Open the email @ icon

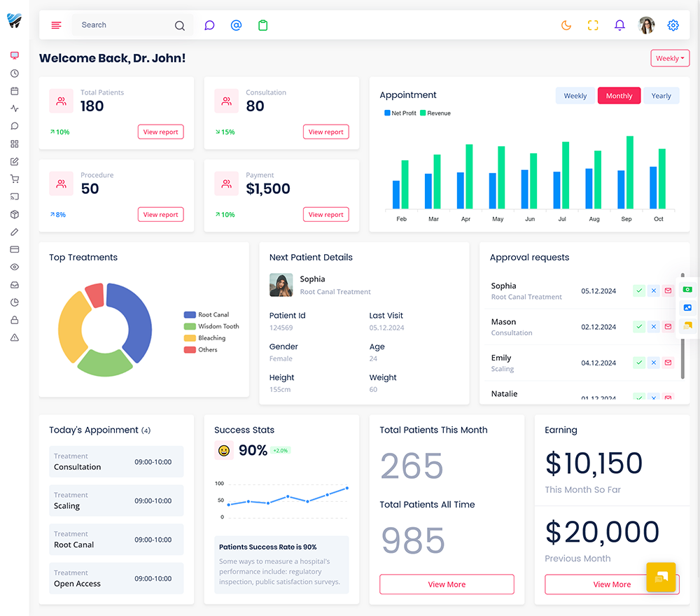click(x=236, y=25)
